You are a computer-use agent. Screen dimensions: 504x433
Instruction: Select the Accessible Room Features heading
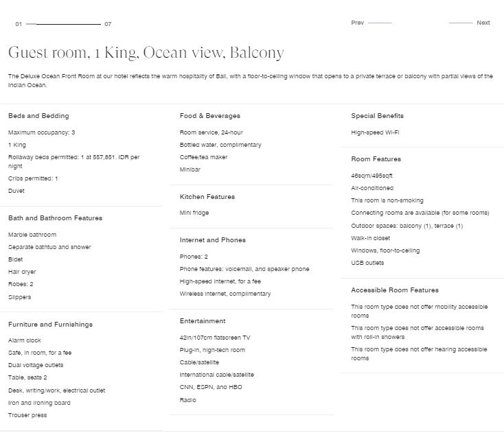(x=394, y=290)
